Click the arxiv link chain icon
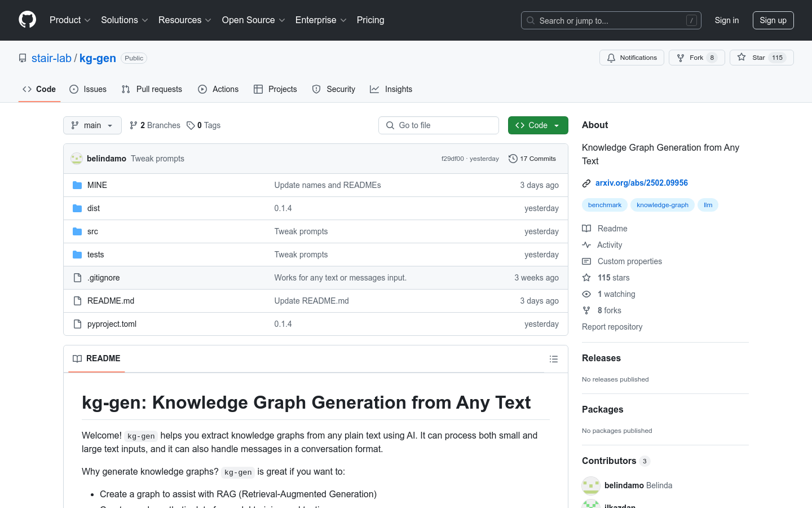This screenshot has height=508, width=812. pos(586,183)
